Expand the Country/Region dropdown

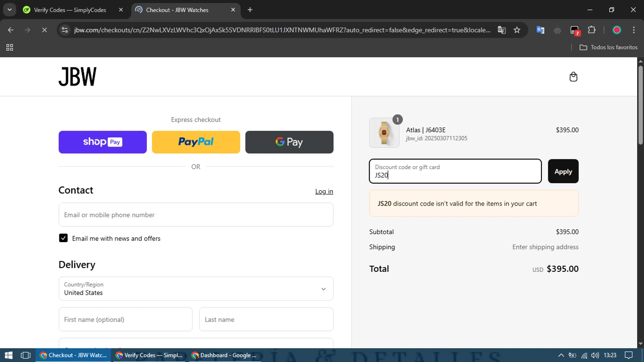[x=196, y=289]
